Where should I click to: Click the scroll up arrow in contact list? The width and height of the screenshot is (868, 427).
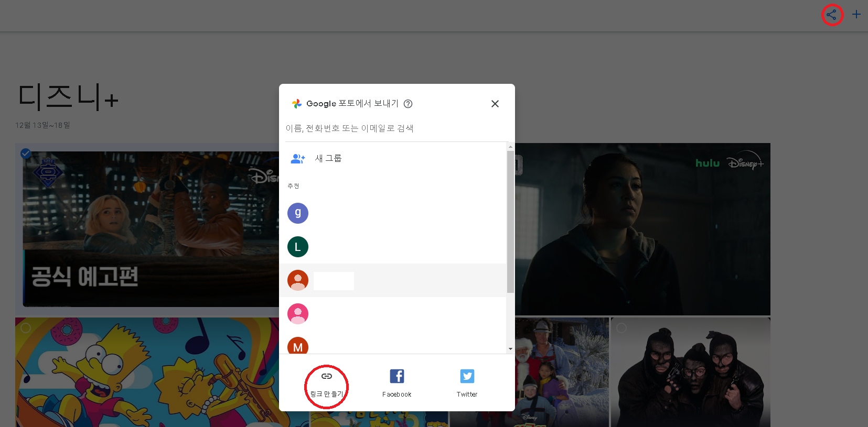510,147
